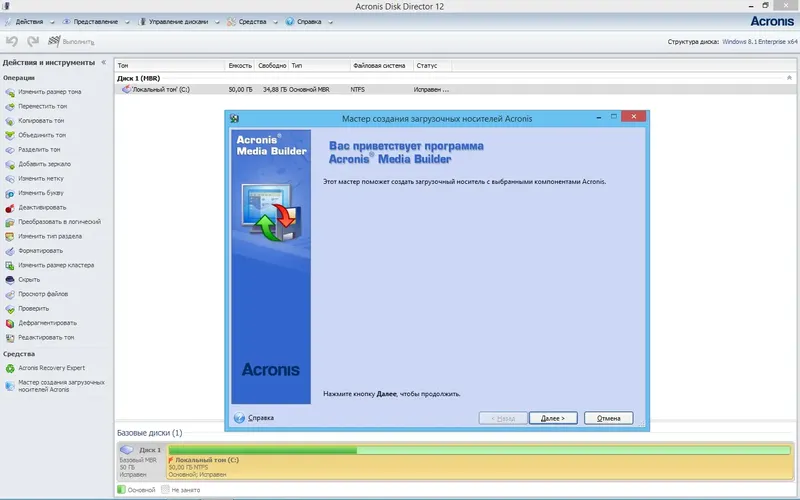Click the Browse files icon (Просмотр файлов)
The image size is (800, 500).
pos(10,294)
